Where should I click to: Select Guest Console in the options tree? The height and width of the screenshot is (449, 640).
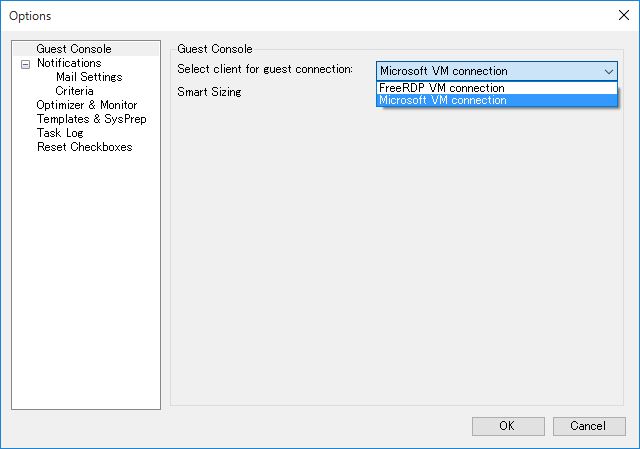coord(74,49)
